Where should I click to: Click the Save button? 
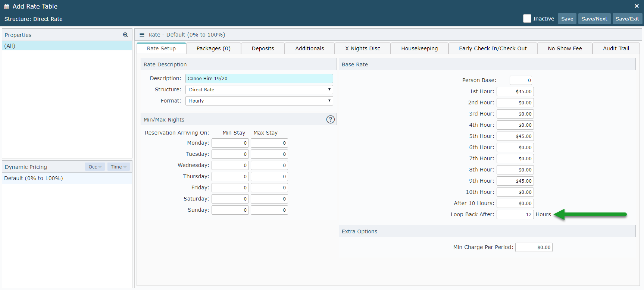567,19
